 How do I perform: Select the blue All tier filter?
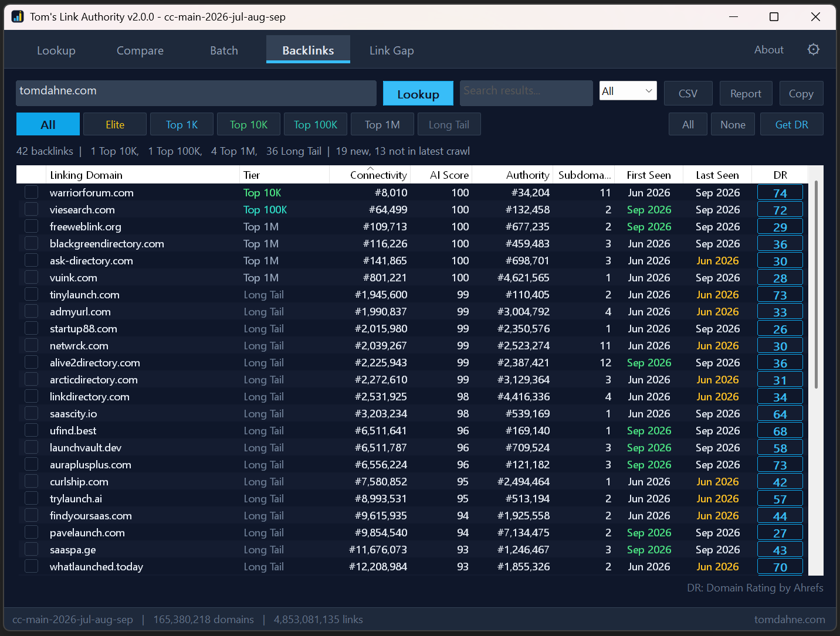(x=48, y=124)
